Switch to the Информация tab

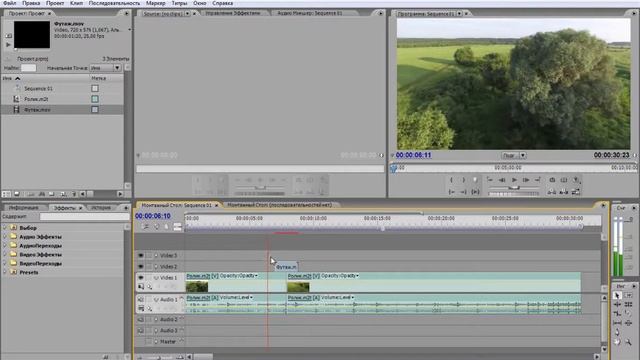pyautogui.click(x=24, y=208)
